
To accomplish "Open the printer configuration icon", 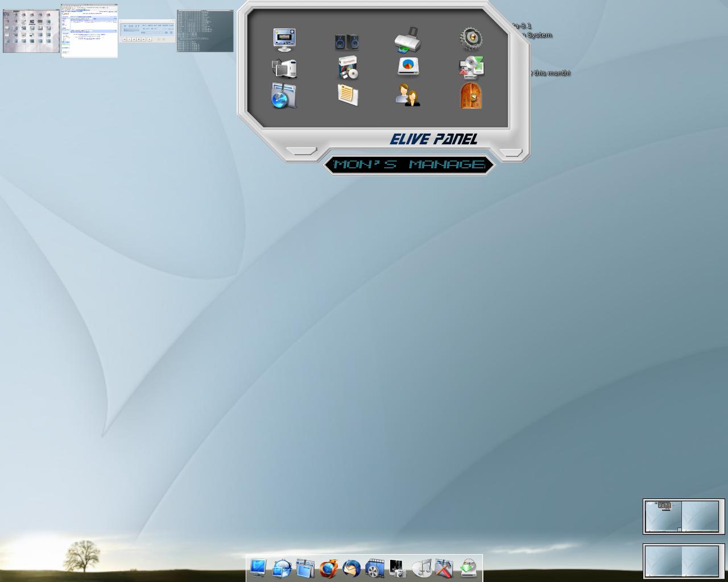I will (x=408, y=40).
